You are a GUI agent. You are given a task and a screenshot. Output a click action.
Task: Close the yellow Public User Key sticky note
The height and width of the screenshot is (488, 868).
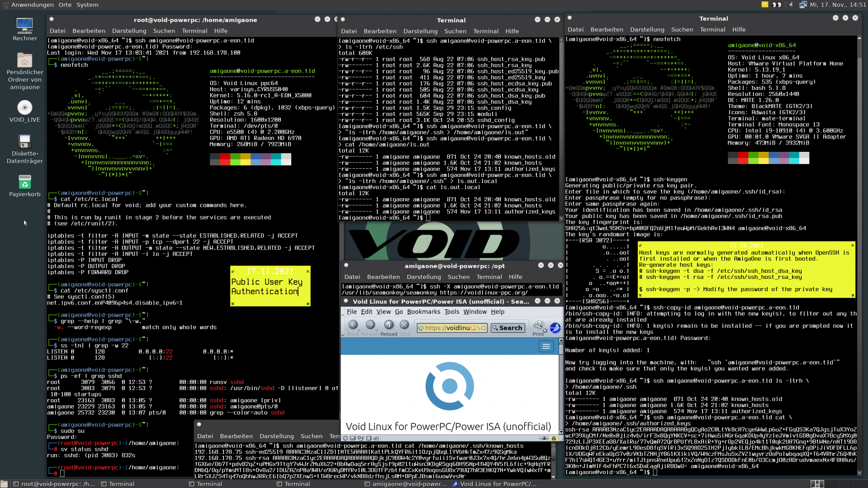point(308,271)
